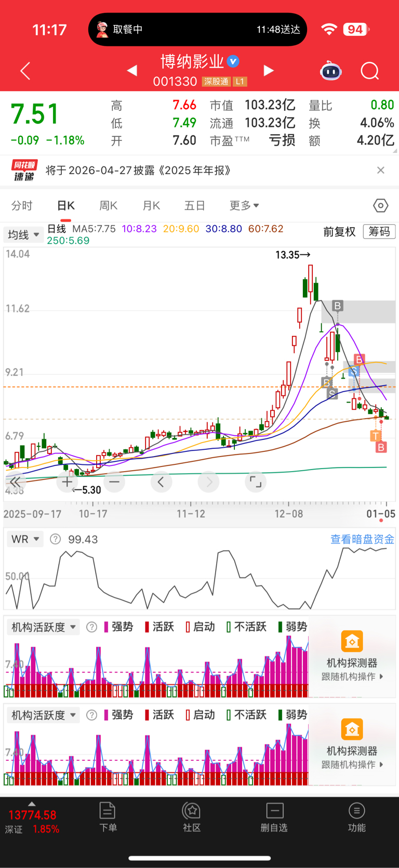Switch to next stock with right triangle
This screenshot has width=399, height=868.
pos(269,70)
